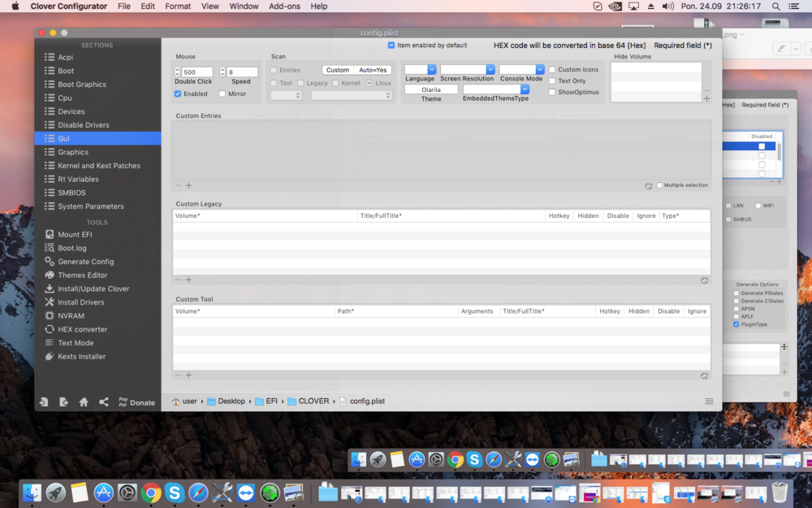Open the NVRAM tool
812x508 pixels.
[x=71, y=315]
